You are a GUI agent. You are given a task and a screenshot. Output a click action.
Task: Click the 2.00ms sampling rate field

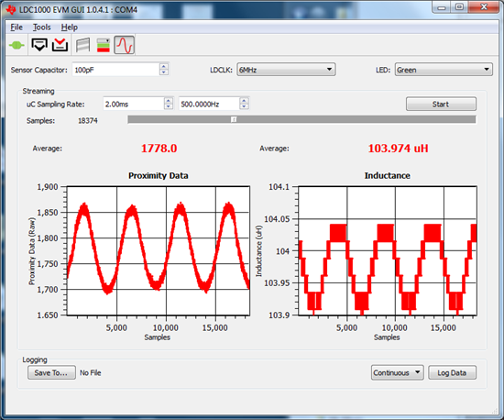[134, 104]
